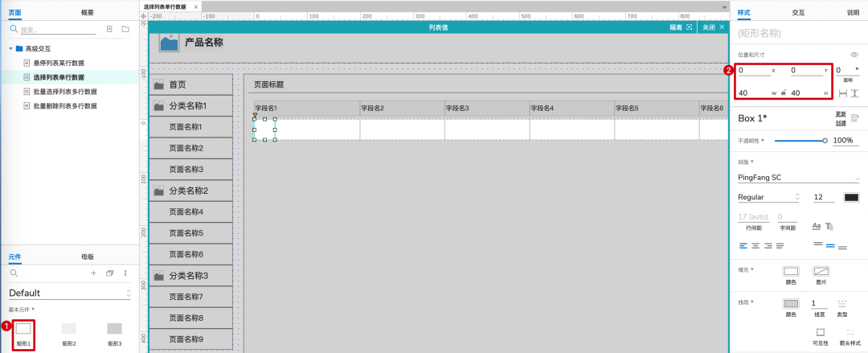Click the open library box icon
868x353 pixels.
point(109,273)
